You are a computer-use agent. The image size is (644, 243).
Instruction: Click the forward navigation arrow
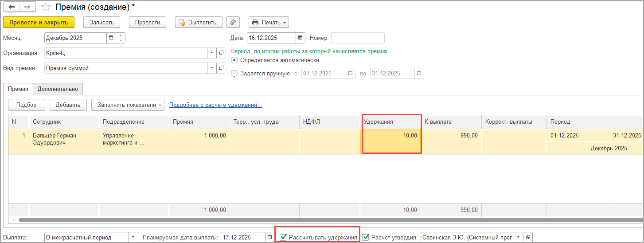pos(27,7)
